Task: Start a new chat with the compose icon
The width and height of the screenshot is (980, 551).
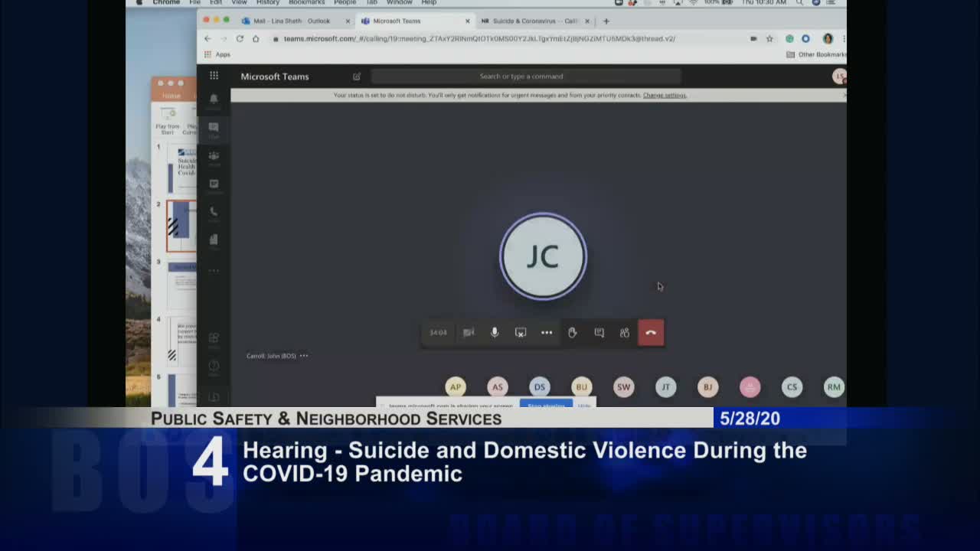Action: click(356, 77)
